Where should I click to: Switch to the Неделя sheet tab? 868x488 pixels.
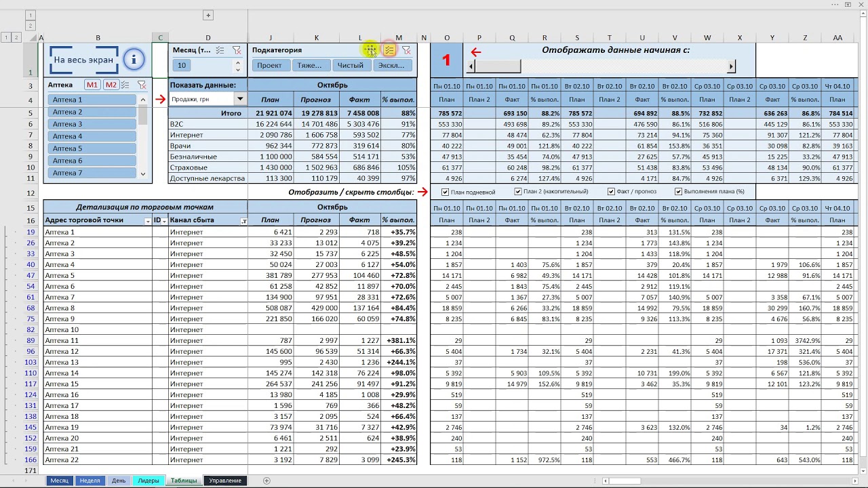point(90,481)
